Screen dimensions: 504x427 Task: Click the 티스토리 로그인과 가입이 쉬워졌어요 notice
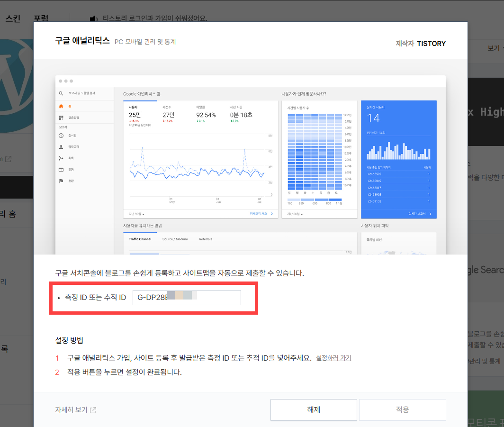(x=154, y=18)
